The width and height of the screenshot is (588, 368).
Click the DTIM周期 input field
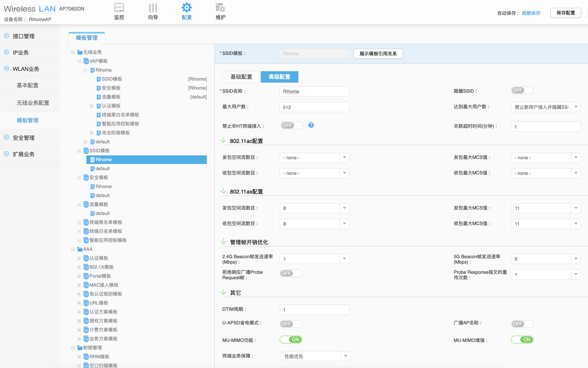click(314, 310)
